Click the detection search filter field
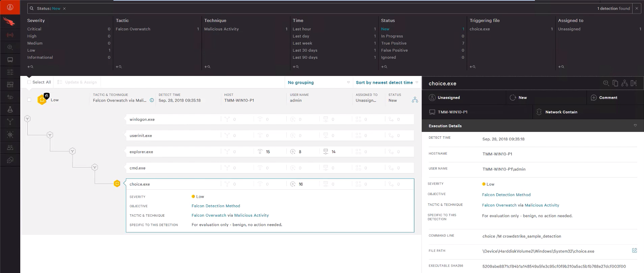The width and height of the screenshot is (644, 273). pos(304,8)
